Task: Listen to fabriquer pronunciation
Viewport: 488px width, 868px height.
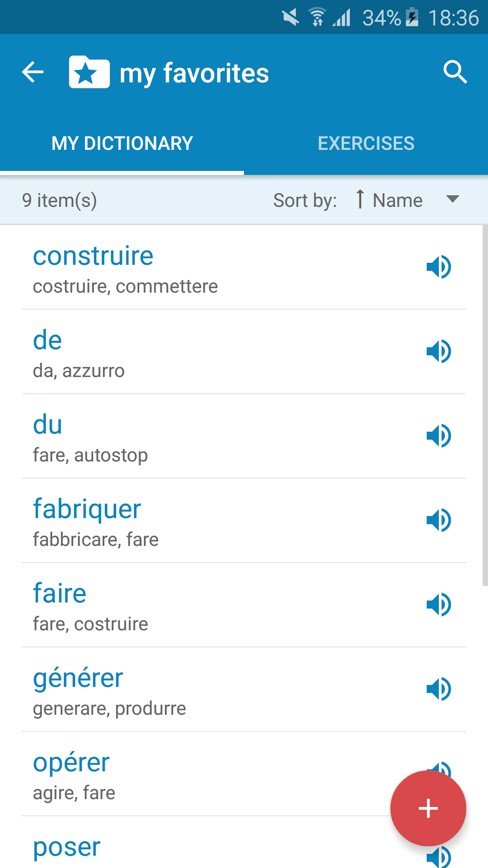Action: pyautogui.click(x=438, y=520)
